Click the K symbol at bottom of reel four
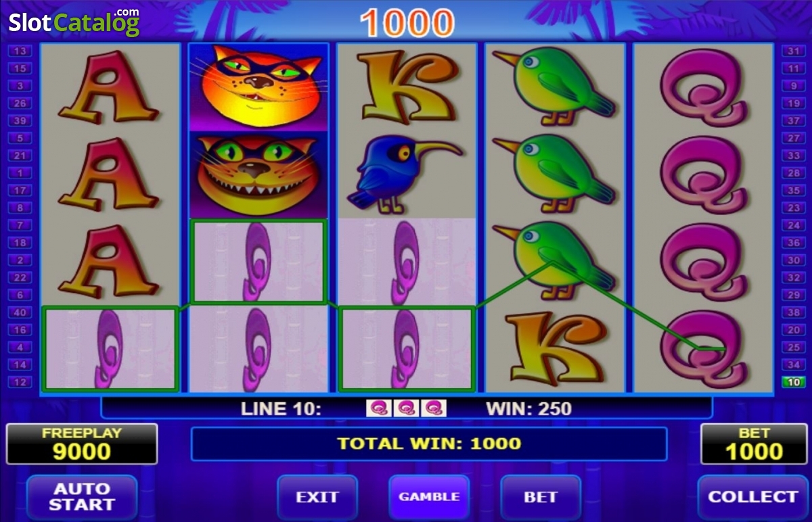812x522 pixels. coord(555,349)
